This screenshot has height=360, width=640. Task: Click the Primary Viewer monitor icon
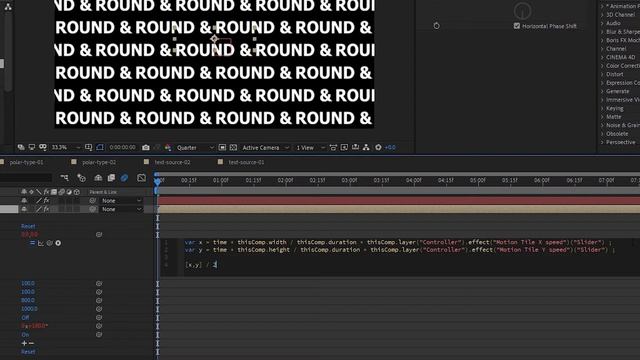point(32,147)
